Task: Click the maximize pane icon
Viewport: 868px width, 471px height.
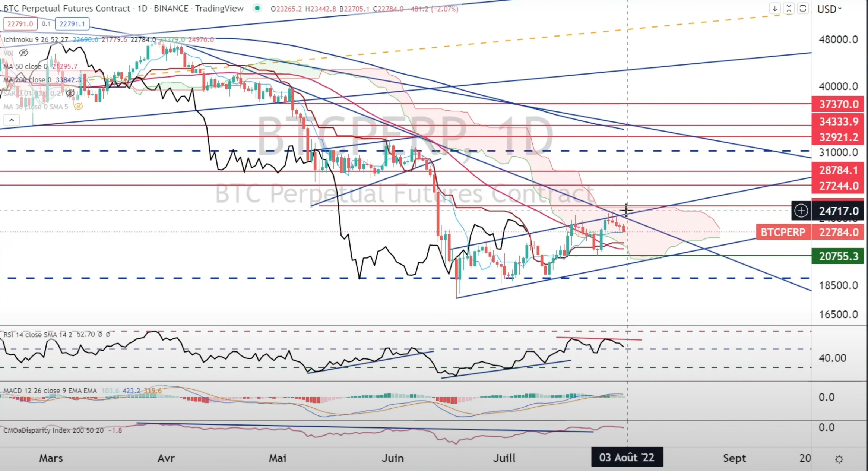Action: (x=803, y=8)
